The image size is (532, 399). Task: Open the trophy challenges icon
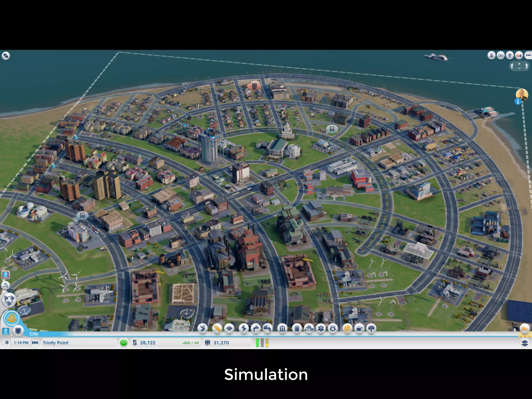click(510, 55)
